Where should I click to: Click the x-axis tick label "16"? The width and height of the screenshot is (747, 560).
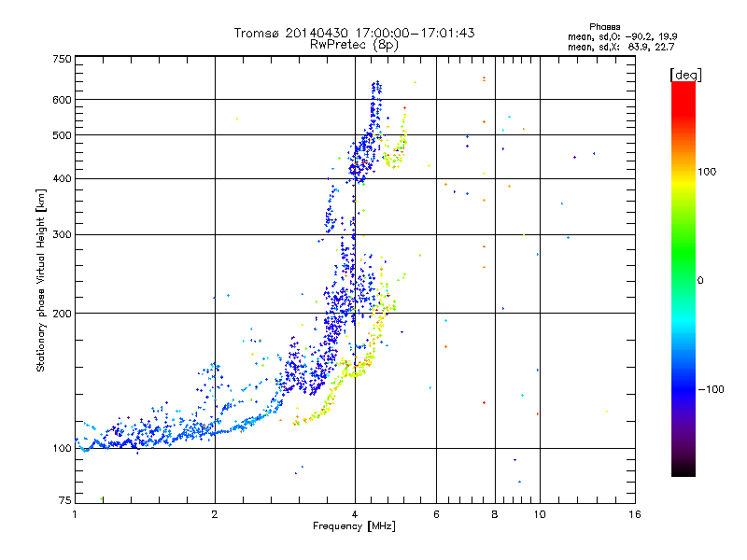click(635, 514)
